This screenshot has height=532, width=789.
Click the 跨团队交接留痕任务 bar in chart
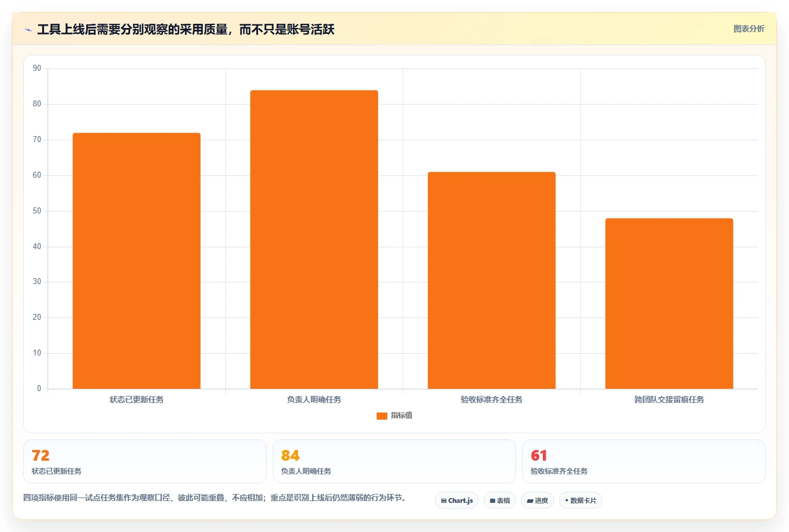pyautogui.click(x=669, y=304)
